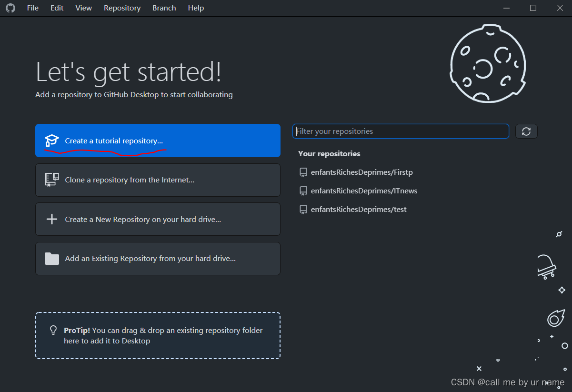Image resolution: width=572 pixels, height=392 pixels.
Task: Click the graduation cap tutorial icon
Action: point(51,141)
